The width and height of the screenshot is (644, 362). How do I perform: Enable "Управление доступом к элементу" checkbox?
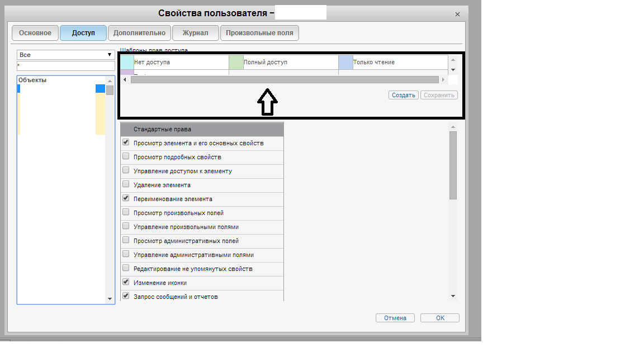click(x=126, y=170)
